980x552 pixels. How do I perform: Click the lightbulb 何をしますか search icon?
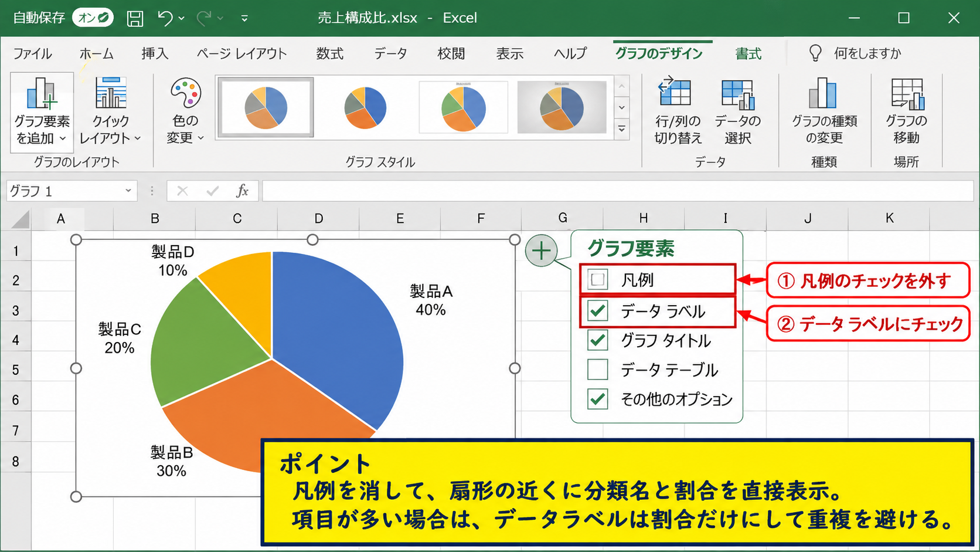click(815, 53)
